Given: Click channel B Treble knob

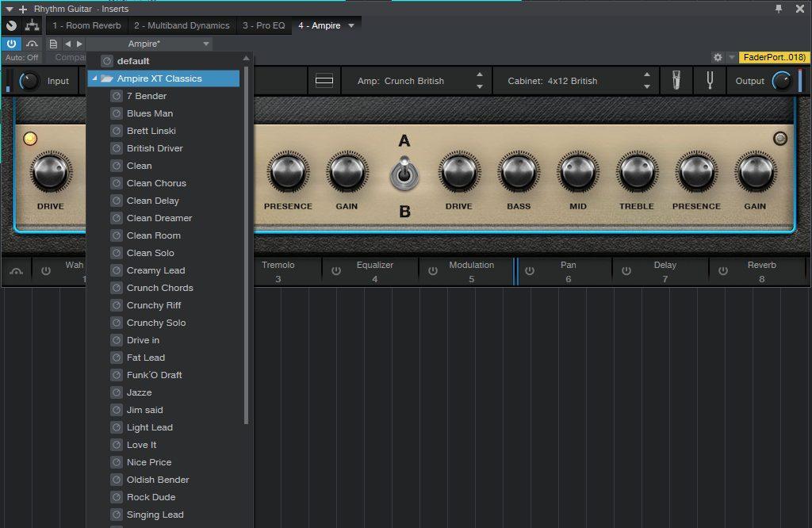Looking at the screenshot, I should [x=637, y=172].
